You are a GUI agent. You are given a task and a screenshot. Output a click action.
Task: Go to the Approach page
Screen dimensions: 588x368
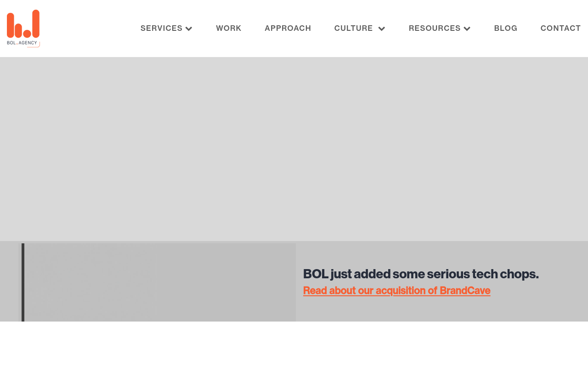click(x=288, y=29)
